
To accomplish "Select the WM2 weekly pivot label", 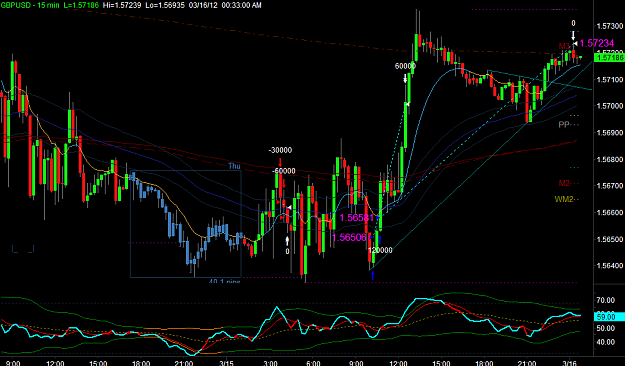I will click(x=564, y=199).
